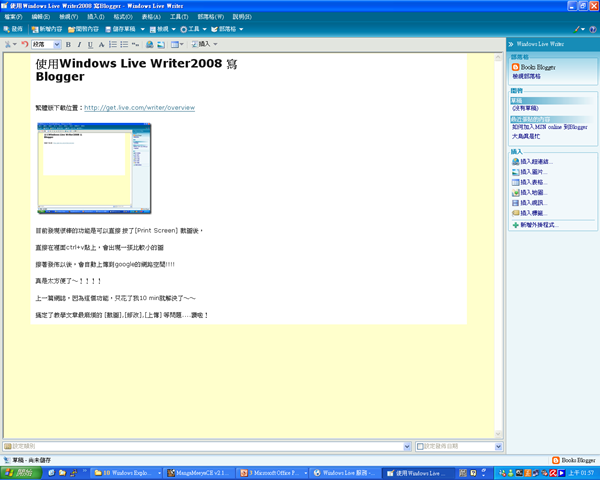Screen dimensions: 600x480
Task: Select the embedded screenshot thumbnail in post
Action: point(94,168)
